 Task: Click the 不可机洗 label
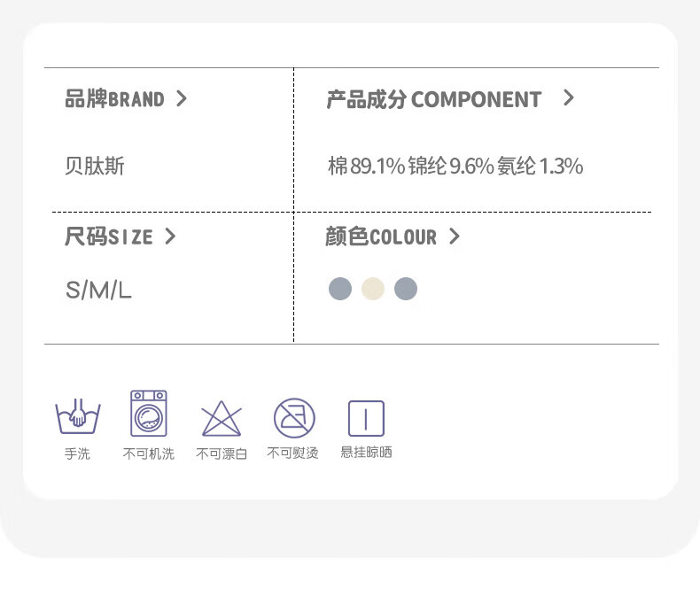click(x=149, y=454)
